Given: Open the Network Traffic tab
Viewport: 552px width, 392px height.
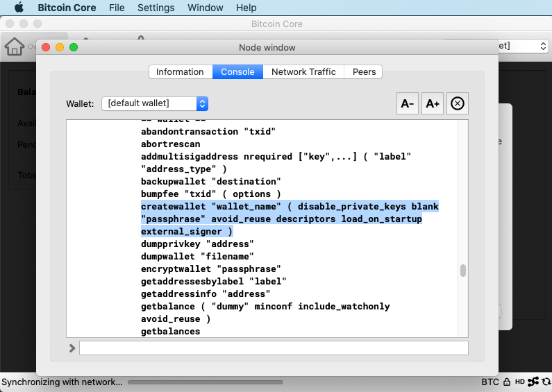Looking at the screenshot, I should tap(303, 71).
